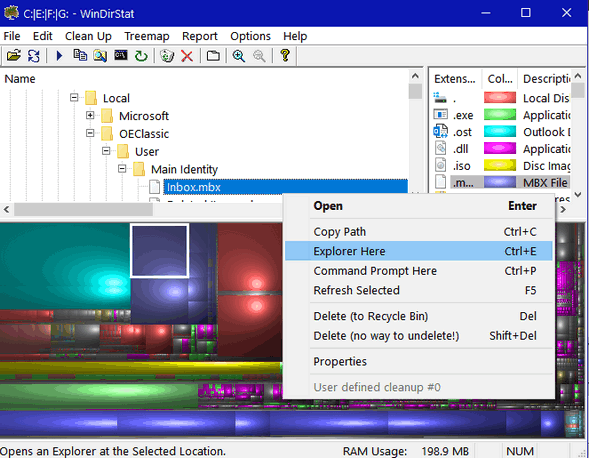Choose Copy Path in context menu
Screen dimensions: 589x458
[418, 231]
